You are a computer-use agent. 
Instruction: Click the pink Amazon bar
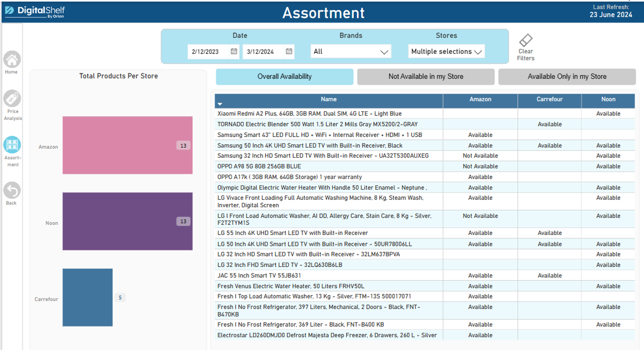coord(127,145)
